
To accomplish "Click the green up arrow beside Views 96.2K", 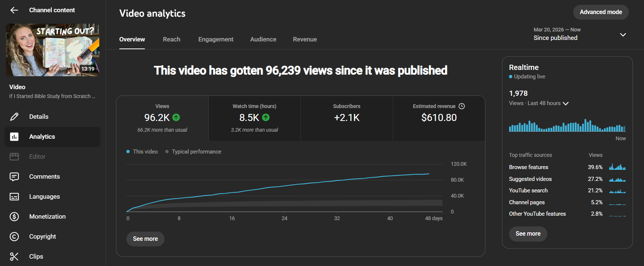I will (x=176, y=118).
